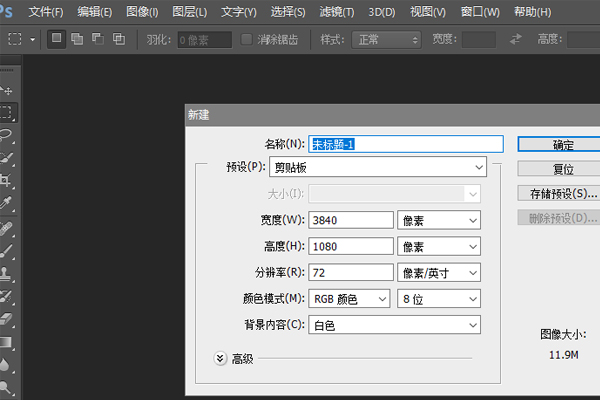600x400 pixels.
Task: Click the 确定 OK button
Action: 559,145
